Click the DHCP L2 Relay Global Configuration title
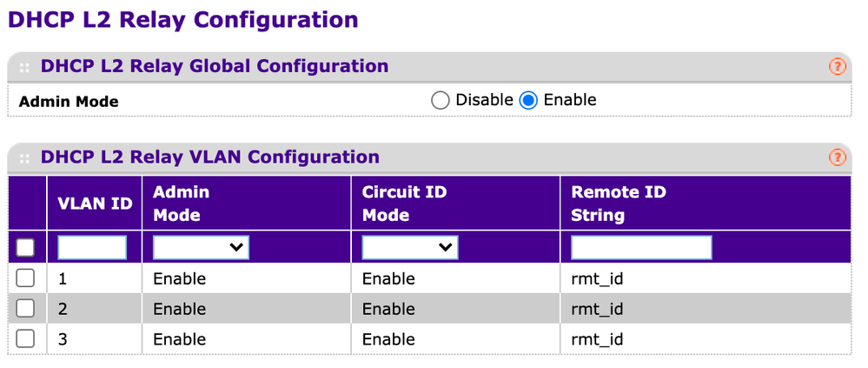The height and width of the screenshot is (368, 868). (x=215, y=66)
